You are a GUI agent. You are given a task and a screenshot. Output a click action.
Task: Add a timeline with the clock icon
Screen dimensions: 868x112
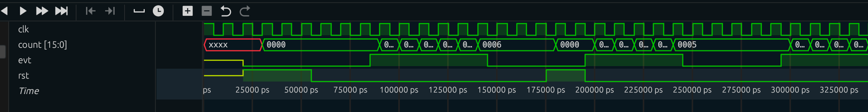(158, 11)
